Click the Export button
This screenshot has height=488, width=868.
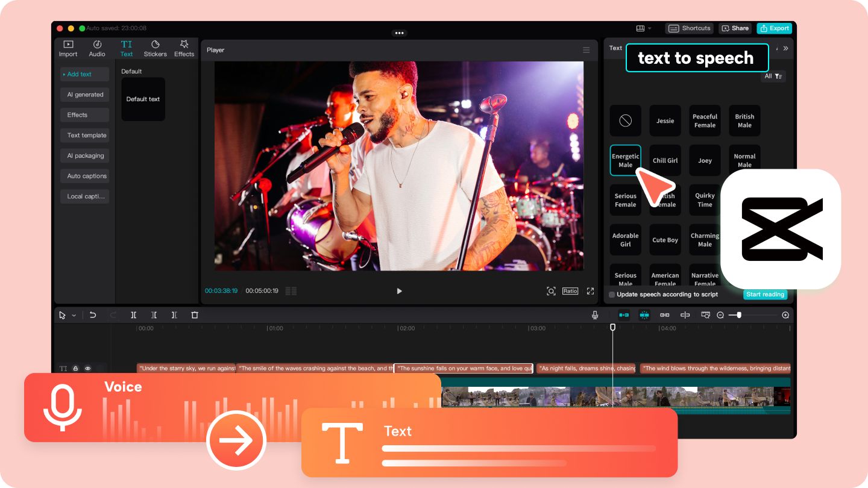pyautogui.click(x=775, y=28)
